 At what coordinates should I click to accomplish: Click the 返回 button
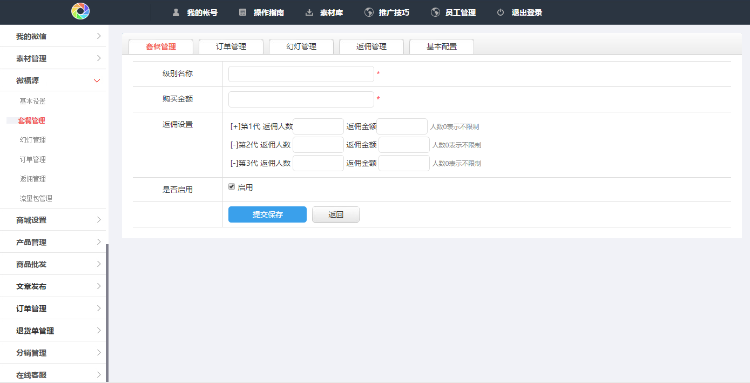[x=336, y=215]
